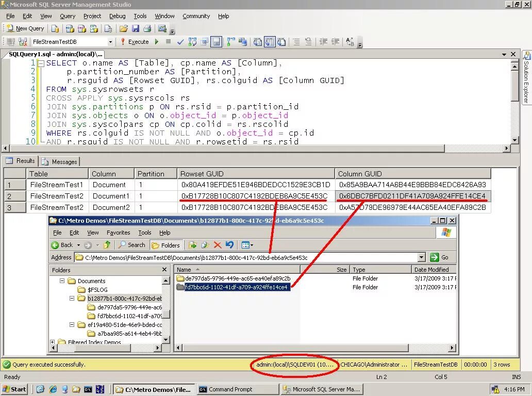Select the SQLQuery1.sql document tab
532x396 pixels.
(54, 54)
